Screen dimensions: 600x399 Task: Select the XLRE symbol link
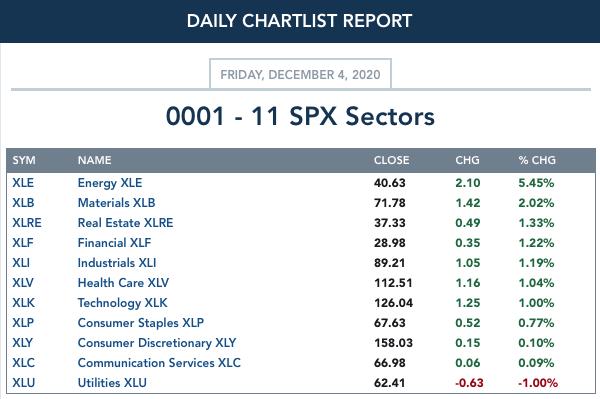click(27, 223)
